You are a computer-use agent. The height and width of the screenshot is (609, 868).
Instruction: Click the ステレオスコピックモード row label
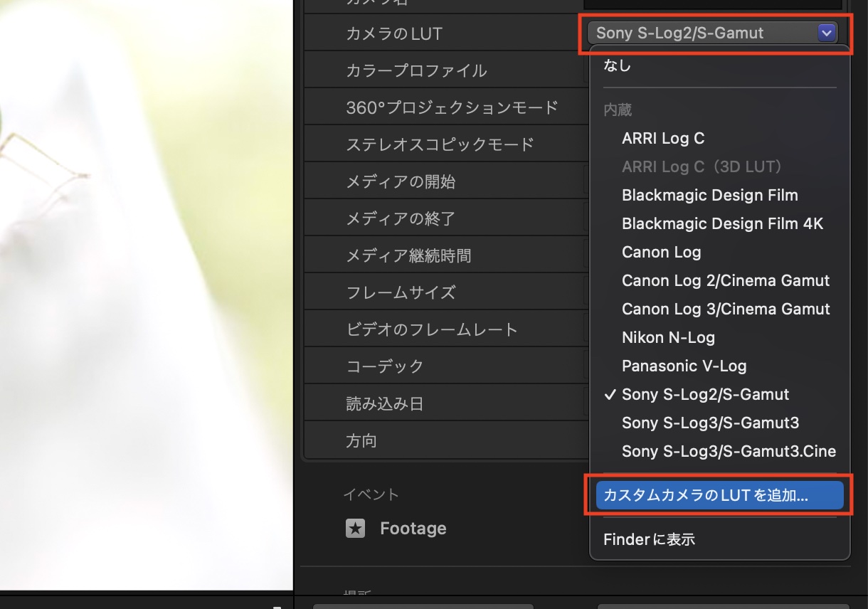(x=440, y=144)
